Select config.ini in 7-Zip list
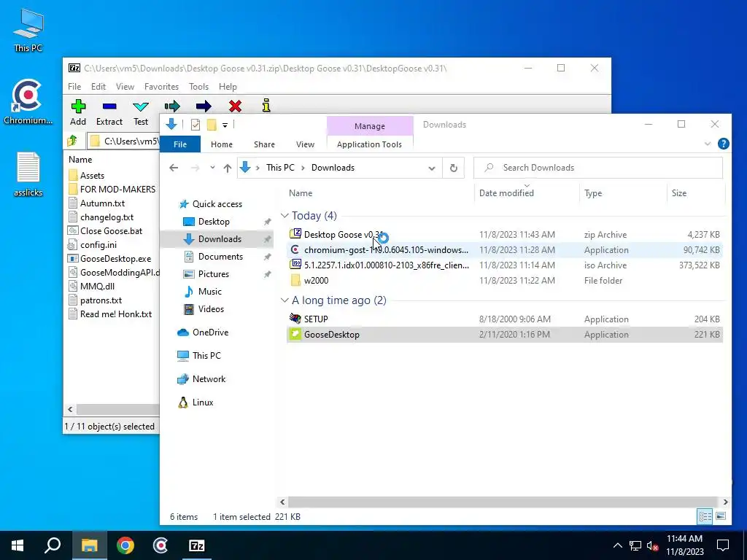The image size is (747, 560). point(93,245)
